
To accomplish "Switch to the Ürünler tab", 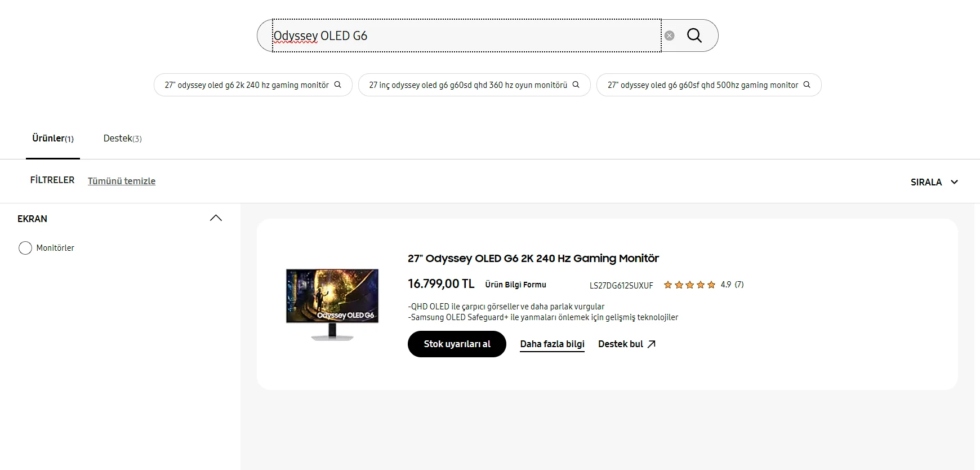I will point(53,139).
